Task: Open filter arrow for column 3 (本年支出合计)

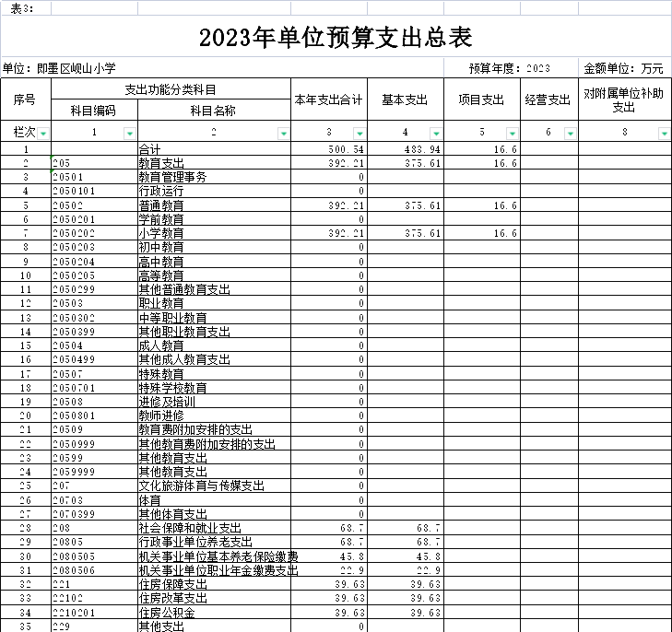Action: pyautogui.click(x=360, y=134)
